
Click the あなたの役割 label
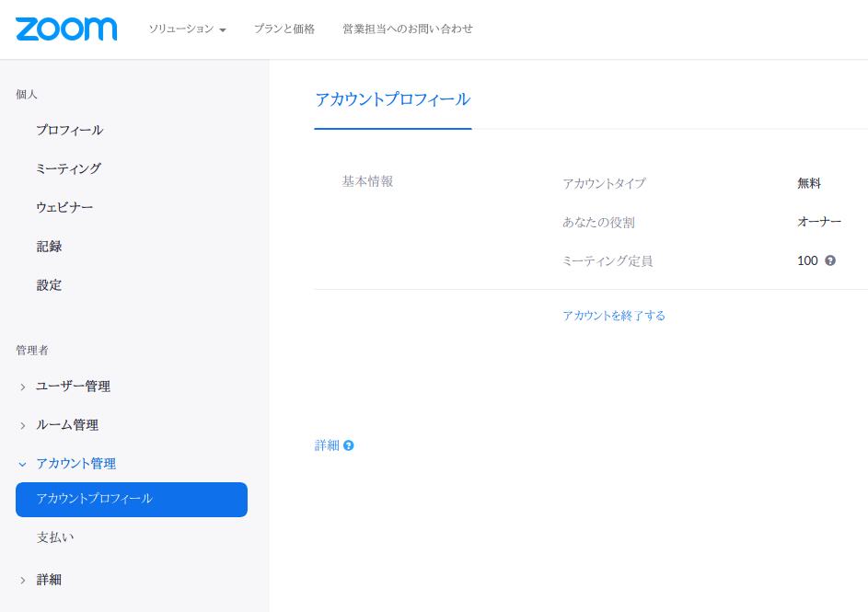[x=598, y=223]
